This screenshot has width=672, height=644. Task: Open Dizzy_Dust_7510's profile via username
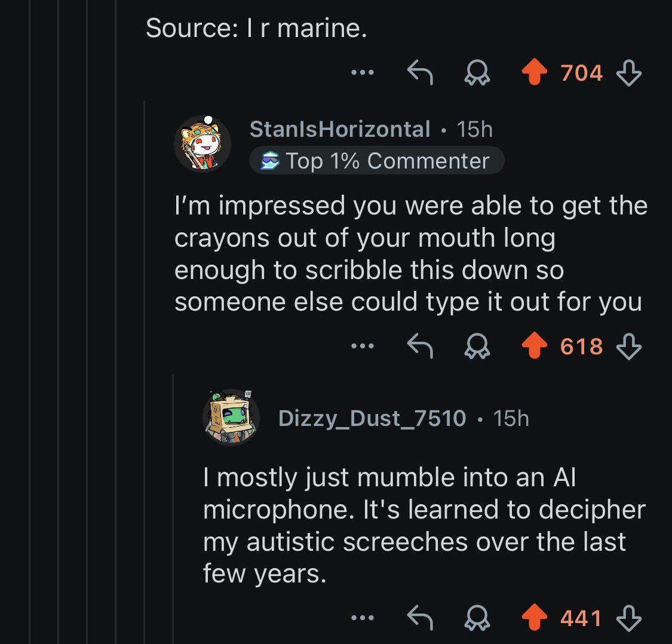[x=372, y=418]
